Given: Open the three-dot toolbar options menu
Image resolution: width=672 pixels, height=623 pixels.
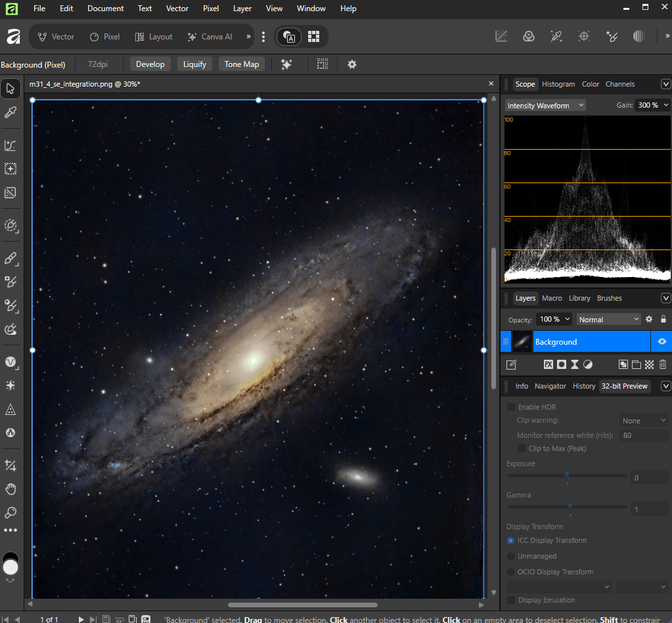Looking at the screenshot, I should [x=263, y=37].
